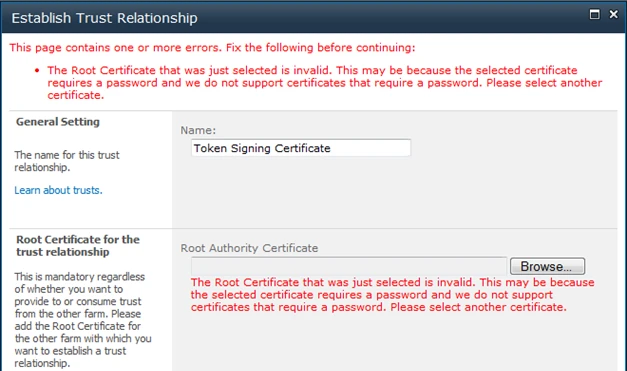Click empty gray area below the lower error
The width and height of the screenshot is (627, 371).
(394, 344)
